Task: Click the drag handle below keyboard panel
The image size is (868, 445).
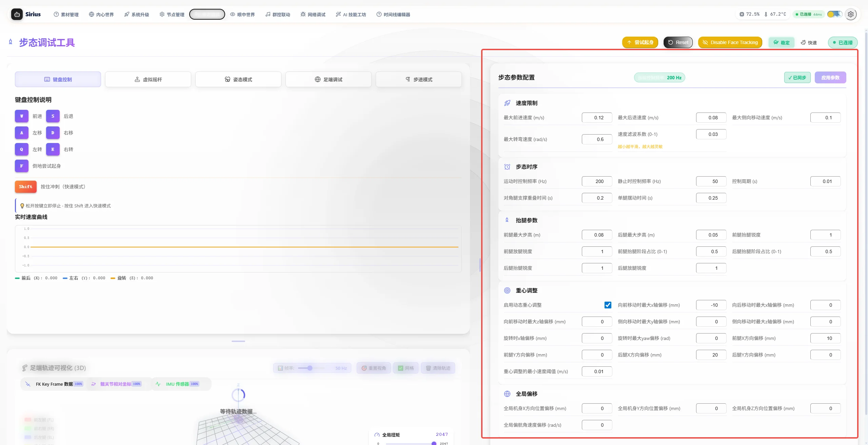Action: click(238, 341)
